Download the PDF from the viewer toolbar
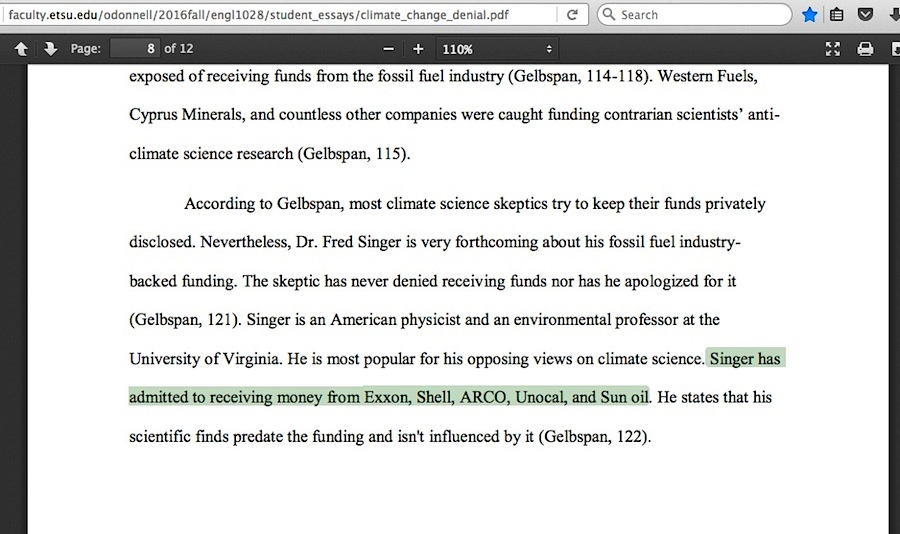The image size is (900, 534). point(893,49)
